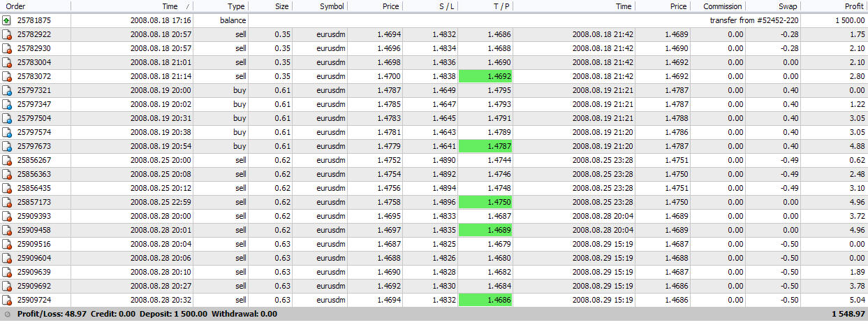Image resolution: width=868 pixels, height=325 pixels.
Task: Sort by the open Time column header
Action: pos(132,6)
